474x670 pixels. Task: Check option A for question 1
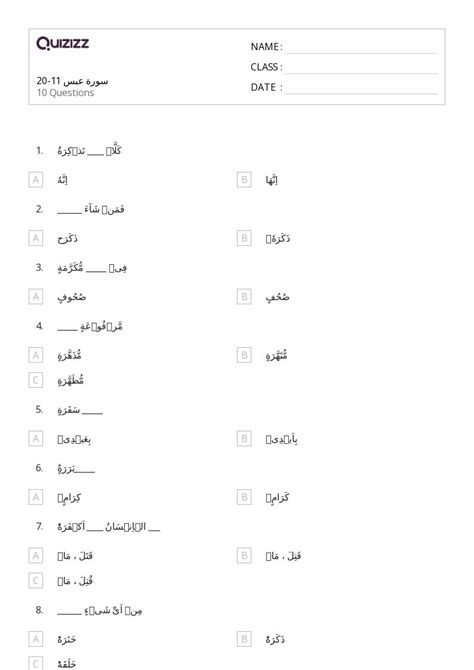(36, 180)
